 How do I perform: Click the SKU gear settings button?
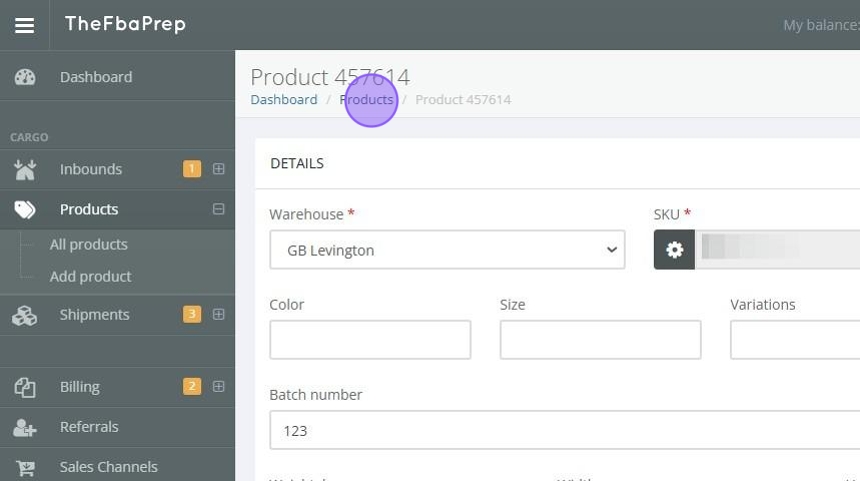tap(674, 250)
